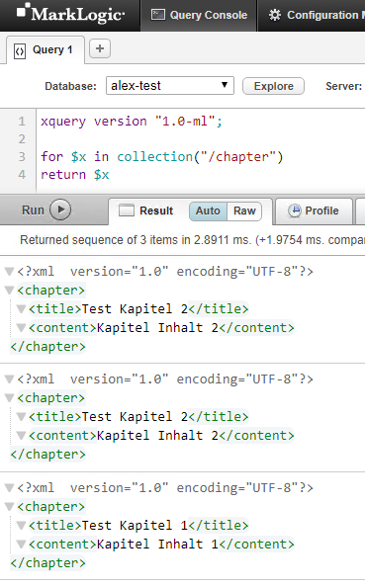
Task: Click the Query Console terminal icon
Action: tap(157, 15)
